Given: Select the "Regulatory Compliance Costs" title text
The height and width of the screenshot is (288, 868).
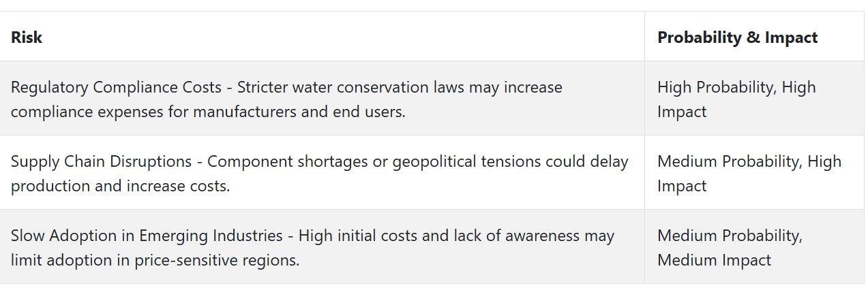Looking at the screenshot, I should coord(116,87).
